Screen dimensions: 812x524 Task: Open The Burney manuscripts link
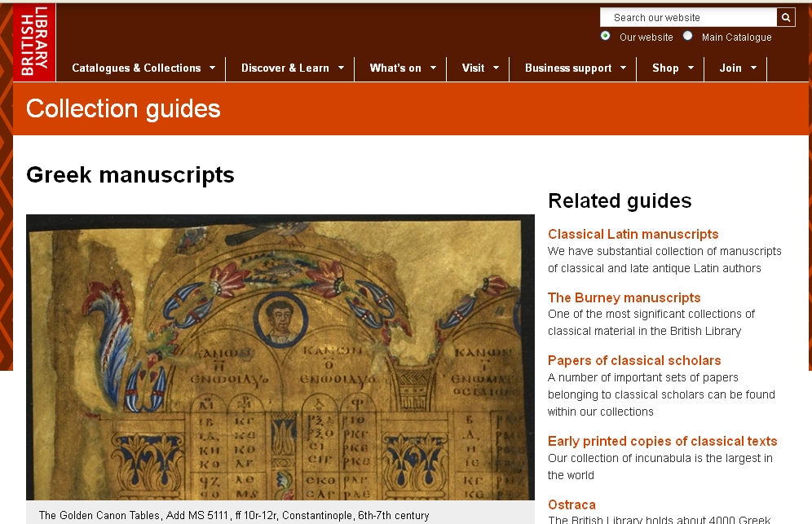(624, 297)
